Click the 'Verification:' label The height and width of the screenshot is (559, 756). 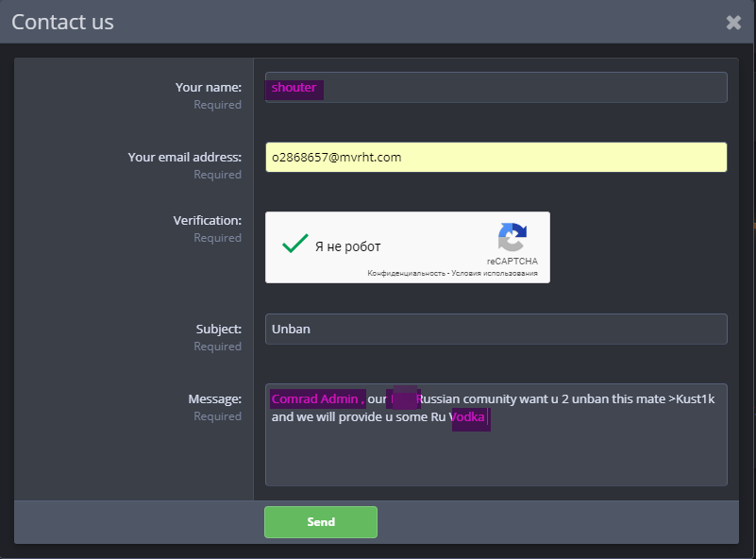click(207, 221)
